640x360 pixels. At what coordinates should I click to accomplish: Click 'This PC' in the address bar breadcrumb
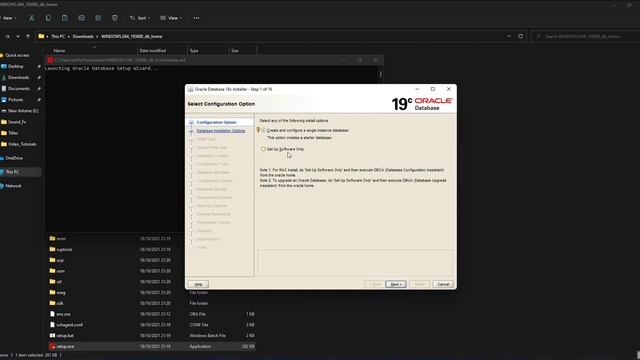[x=58, y=36]
